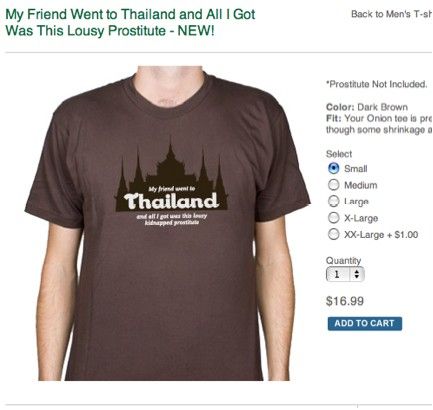The image size is (433, 410).
Task: Click the Prostitute Not Included disclaimer
Action: [x=377, y=84]
